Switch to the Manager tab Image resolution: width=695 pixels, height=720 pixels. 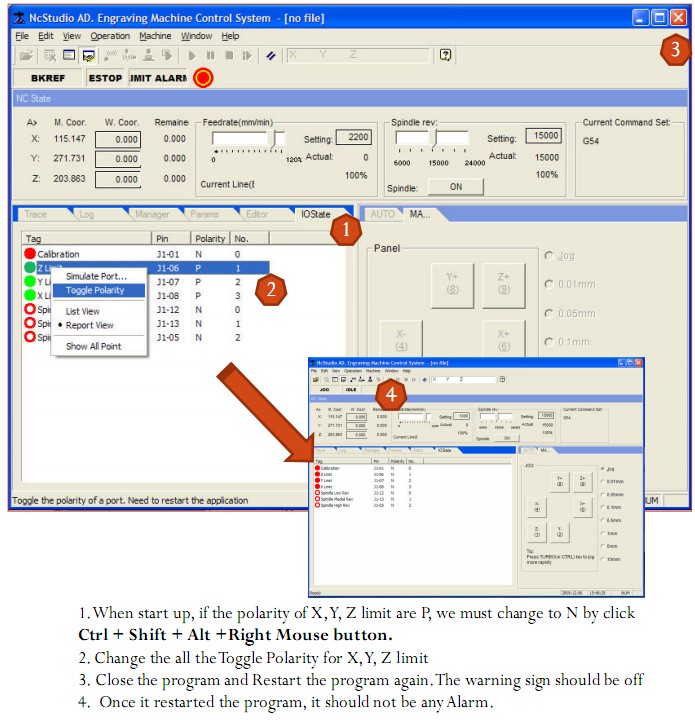(152, 214)
